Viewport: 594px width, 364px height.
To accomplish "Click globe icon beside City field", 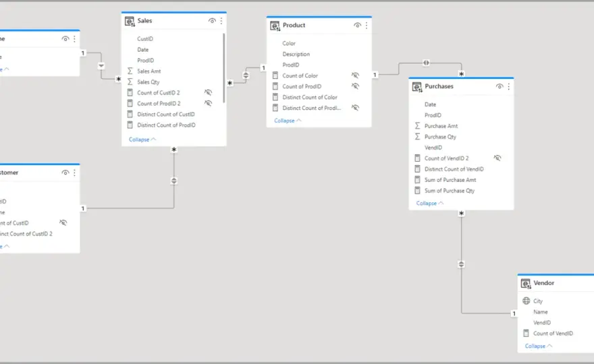I will 526,301.
